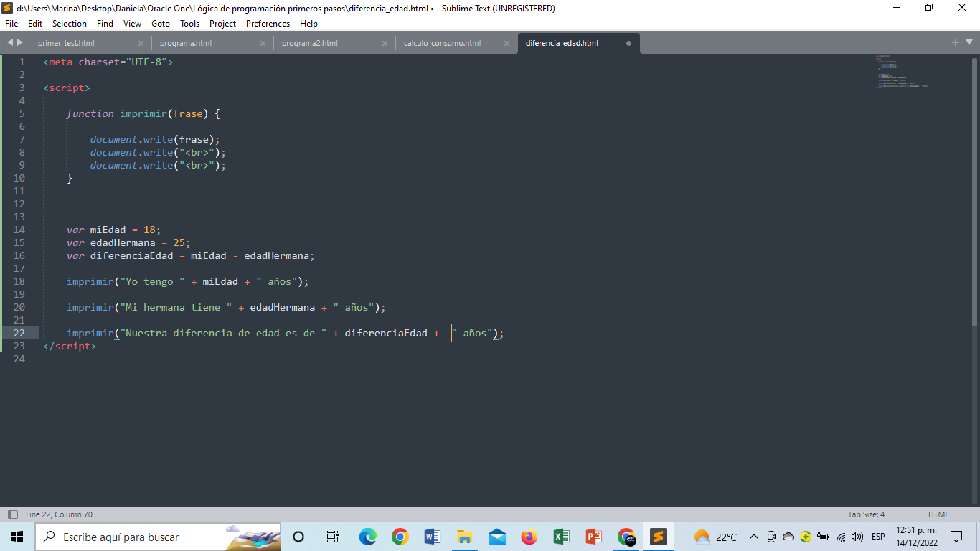
Task: Open the File menu
Action: pyautogui.click(x=11, y=23)
